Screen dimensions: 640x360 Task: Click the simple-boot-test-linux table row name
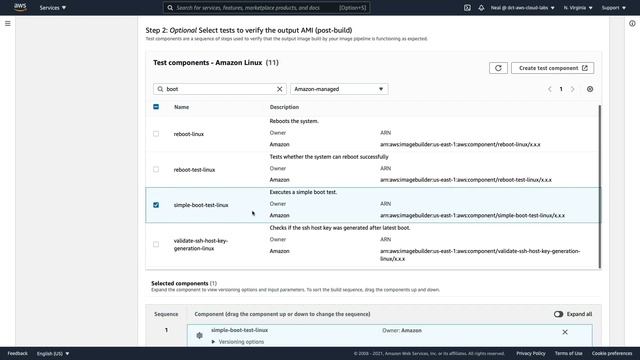click(x=201, y=205)
